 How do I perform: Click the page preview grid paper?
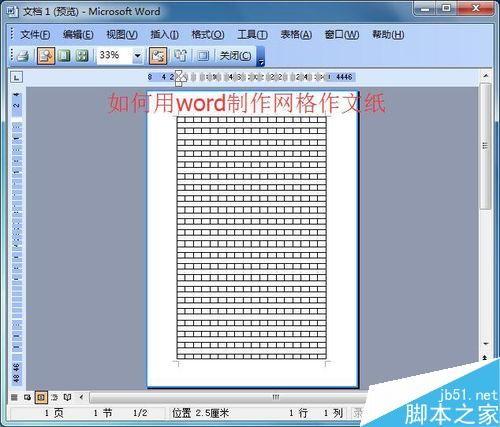point(253,239)
